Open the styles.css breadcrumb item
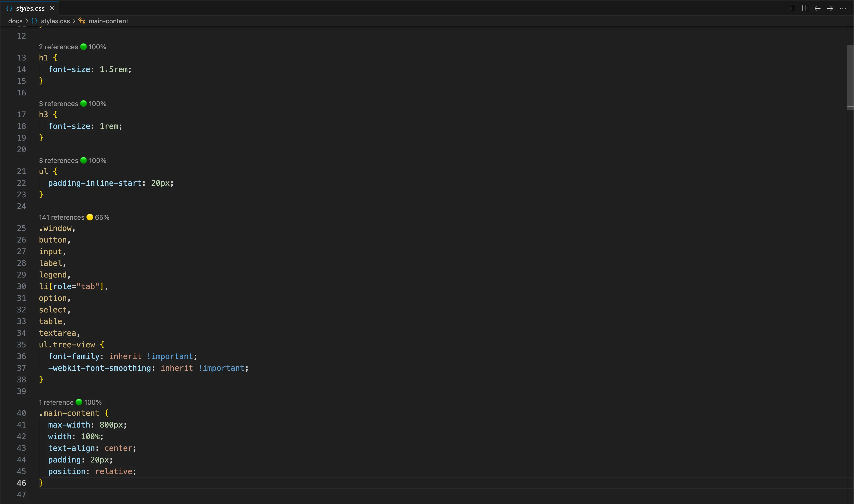 (x=55, y=21)
